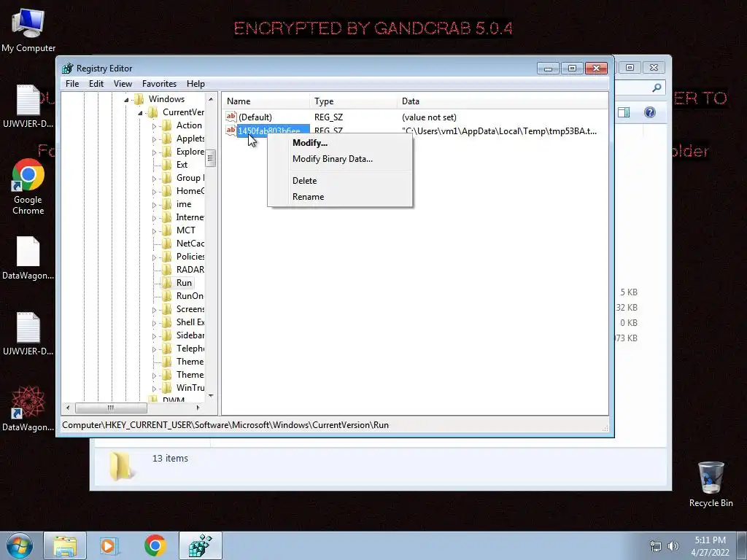Click the tree's horizontal scrollbar thumb
The height and width of the screenshot is (560, 747).
(x=111, y=408)
